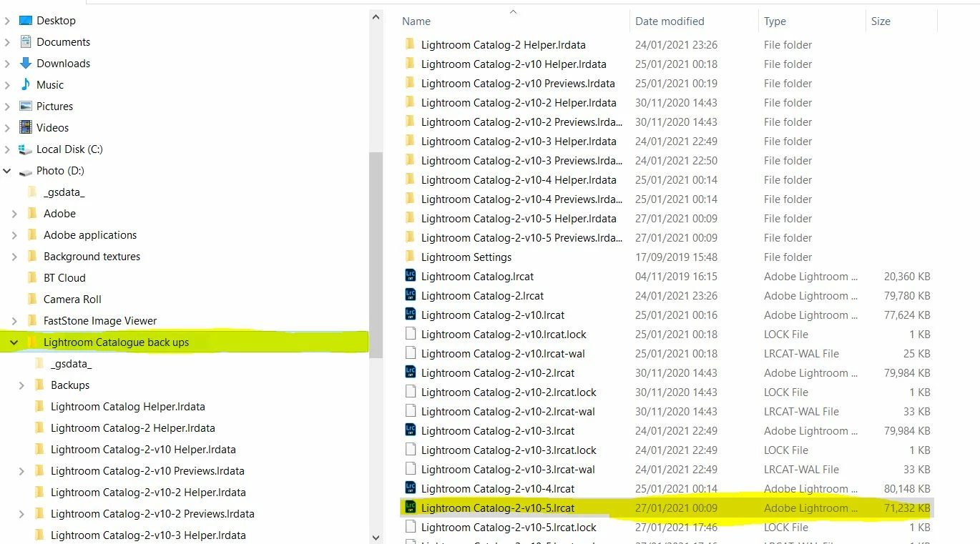Click the Documents library icon
980x544 pixels.
[x=26, y=42]
